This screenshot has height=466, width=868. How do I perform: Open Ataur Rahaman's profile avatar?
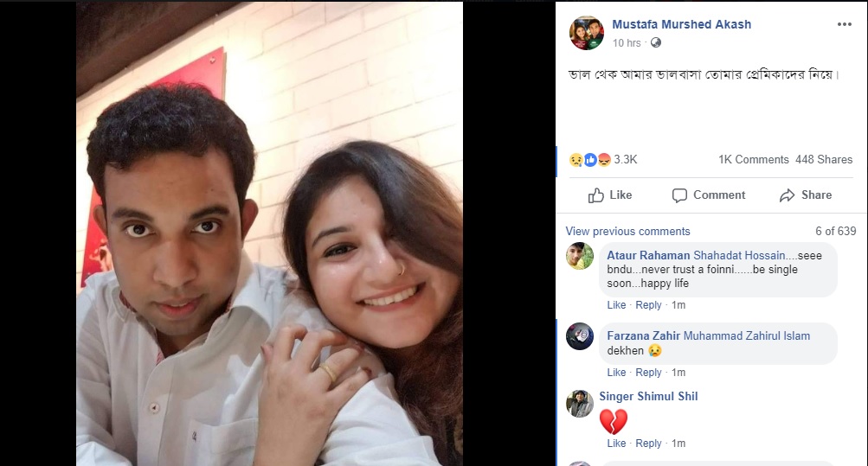coord(580,256)
